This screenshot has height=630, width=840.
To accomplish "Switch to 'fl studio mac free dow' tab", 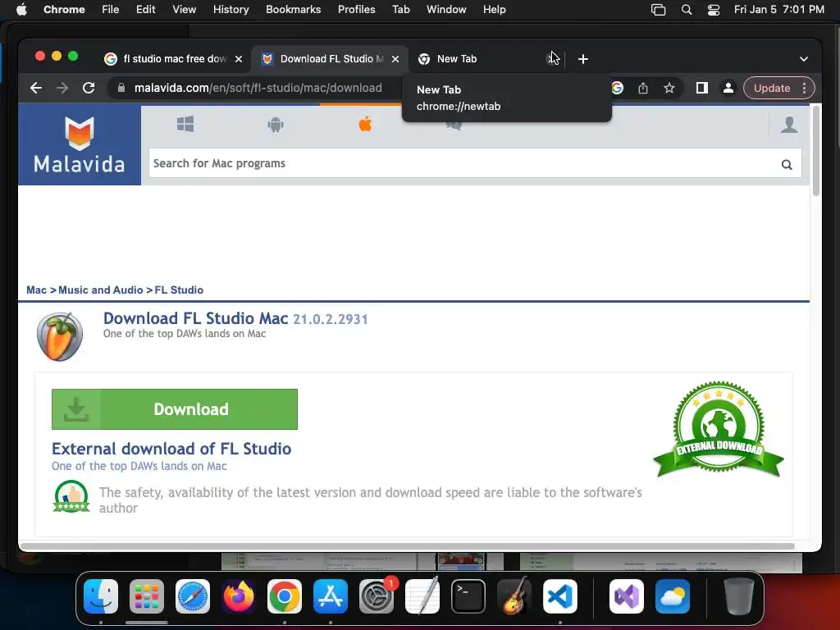I will tap(172, 59).
